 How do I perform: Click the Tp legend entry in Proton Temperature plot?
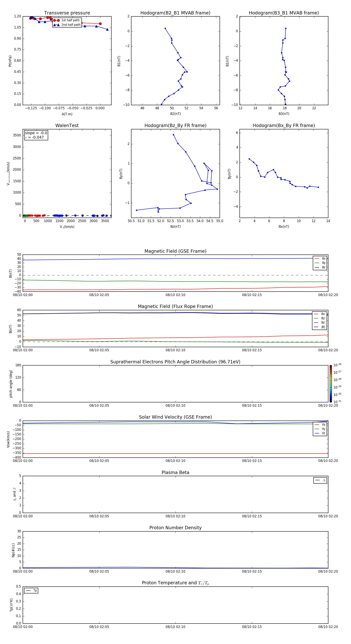(x=31, y=591)
